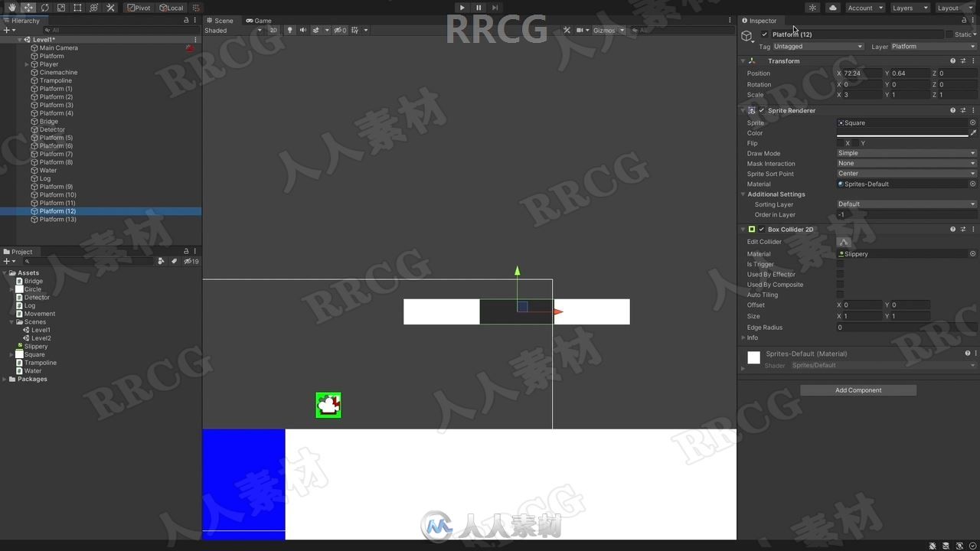Lock the Hierarchy panel
Screen dimensions: 980x551
tap(186, 21)
